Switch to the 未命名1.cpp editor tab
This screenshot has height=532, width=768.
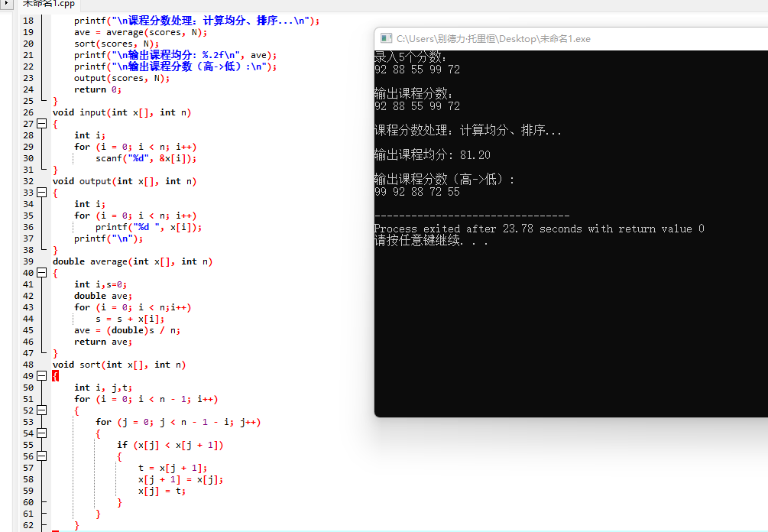pyautogui.click(x=48, y=4)
